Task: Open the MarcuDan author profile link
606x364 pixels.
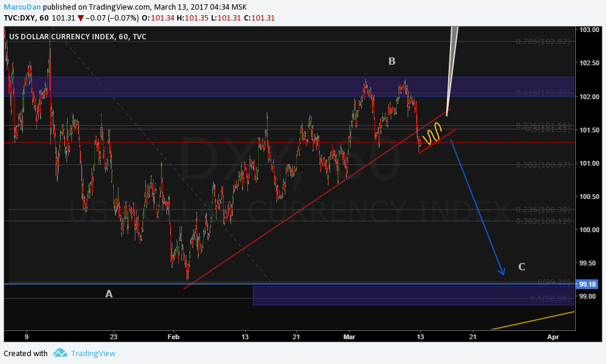Action: point(22,7)
